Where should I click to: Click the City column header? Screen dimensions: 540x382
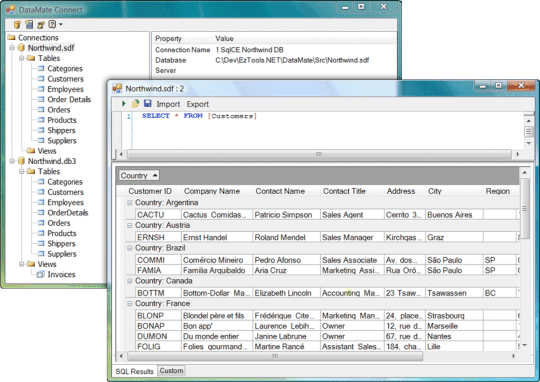(x=435, y=191)
